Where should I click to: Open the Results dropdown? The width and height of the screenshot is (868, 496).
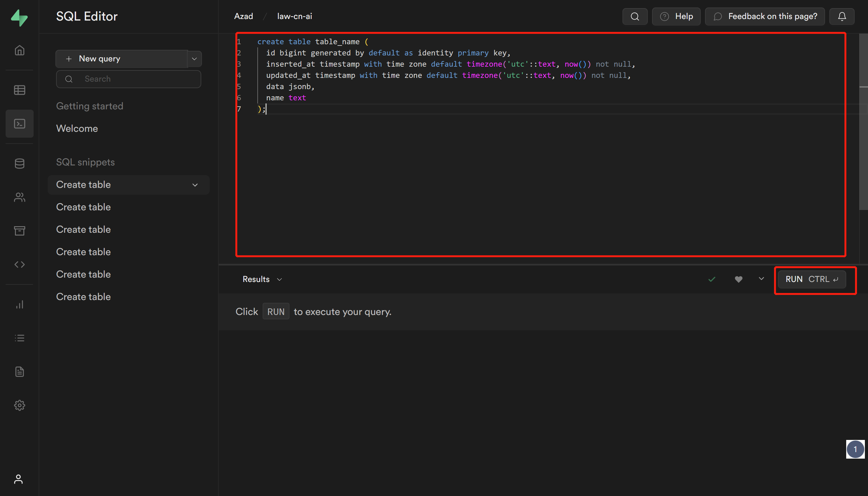point(262,279)
